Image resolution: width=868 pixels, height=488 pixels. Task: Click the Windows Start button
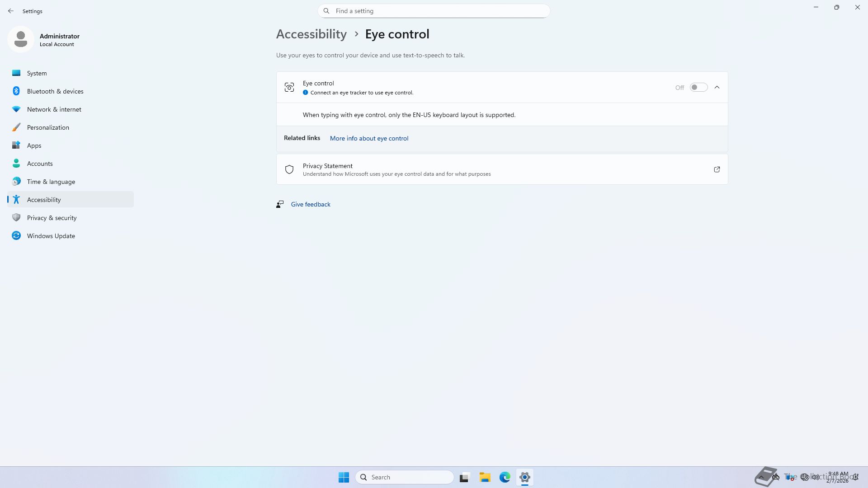[344, 477]
